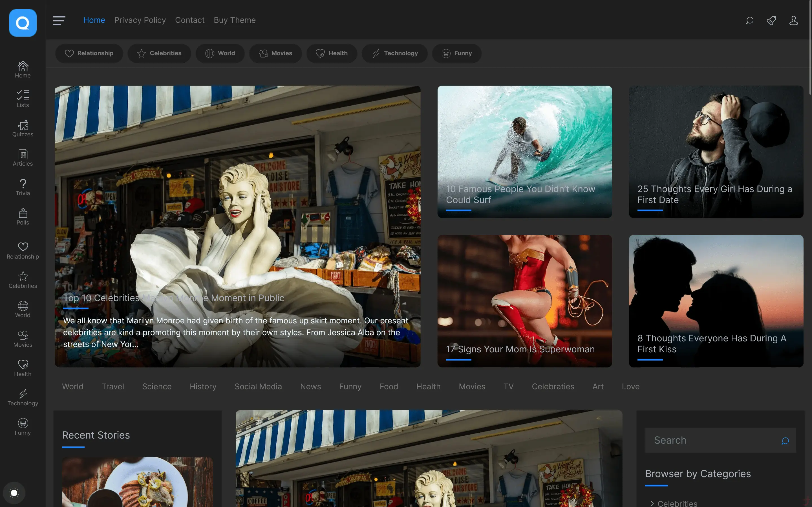Screen dimensions: 812x507
Task: Click the Trivia question mark icon
Action: coord(23,184)
